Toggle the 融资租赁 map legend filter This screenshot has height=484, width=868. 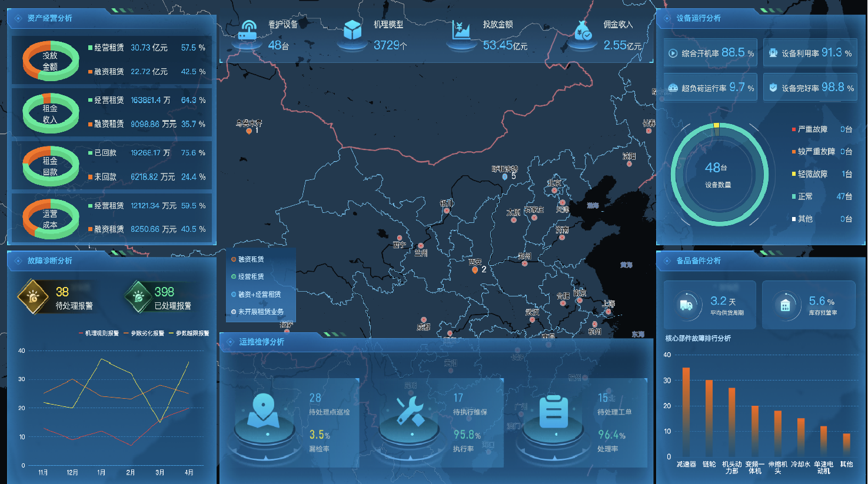248,259
